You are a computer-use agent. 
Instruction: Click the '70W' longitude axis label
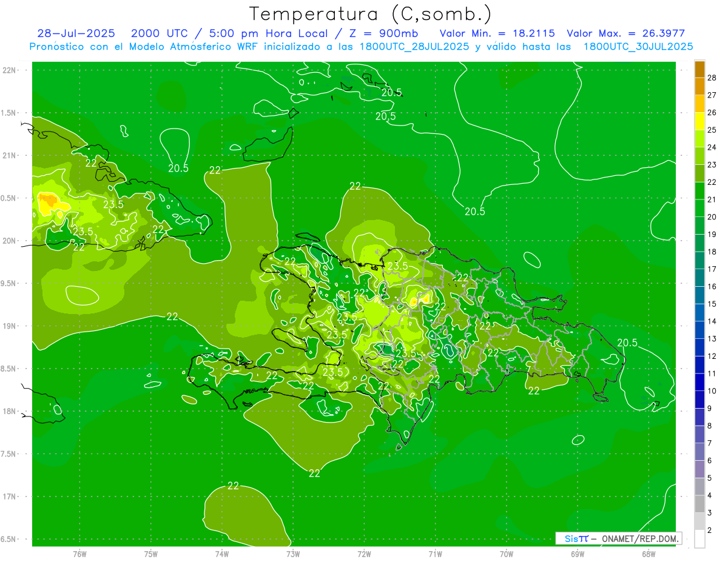507,553
